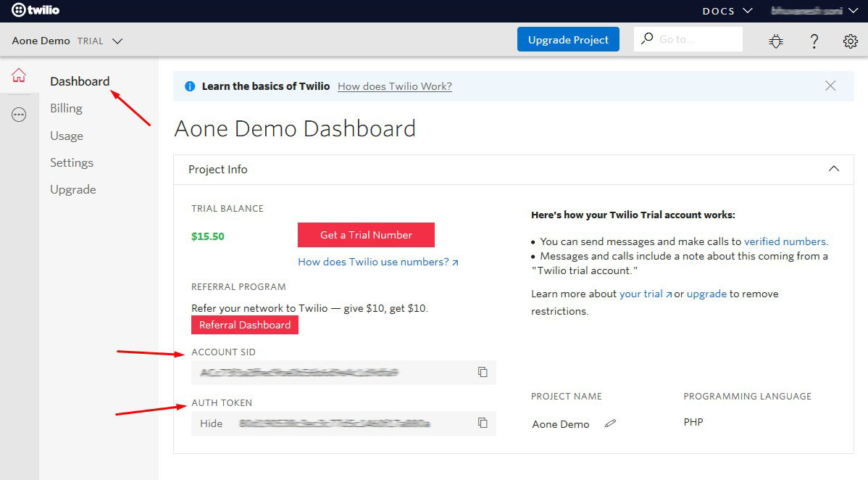Viewport: 868px width, 480px height.
Task: Copy the Account SID
Action: click(x=483, y=372)
